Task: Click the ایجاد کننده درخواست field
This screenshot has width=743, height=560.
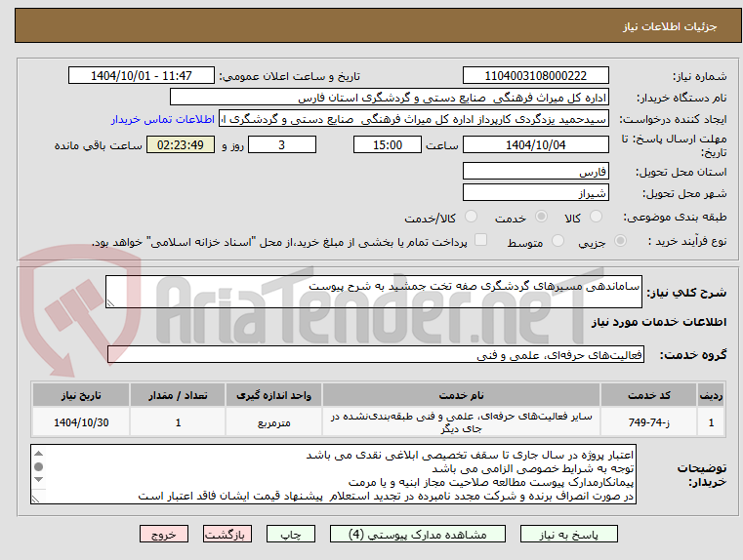Action: point(413,119)
